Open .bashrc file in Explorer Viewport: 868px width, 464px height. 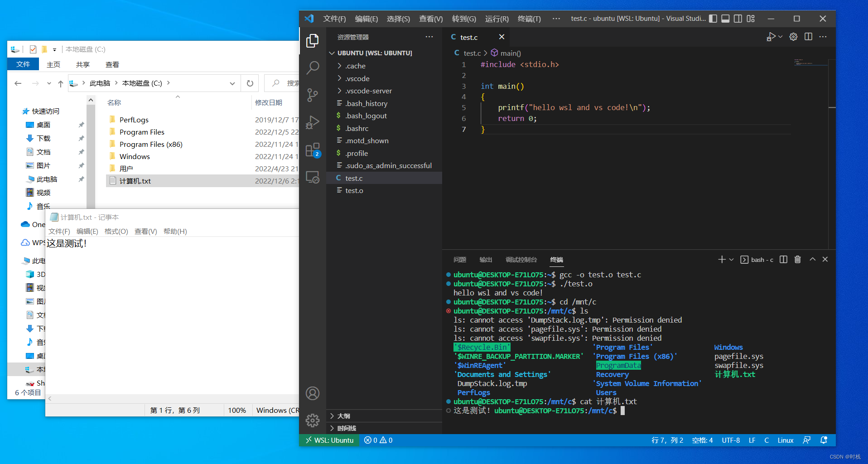click(x=384, y=128)
